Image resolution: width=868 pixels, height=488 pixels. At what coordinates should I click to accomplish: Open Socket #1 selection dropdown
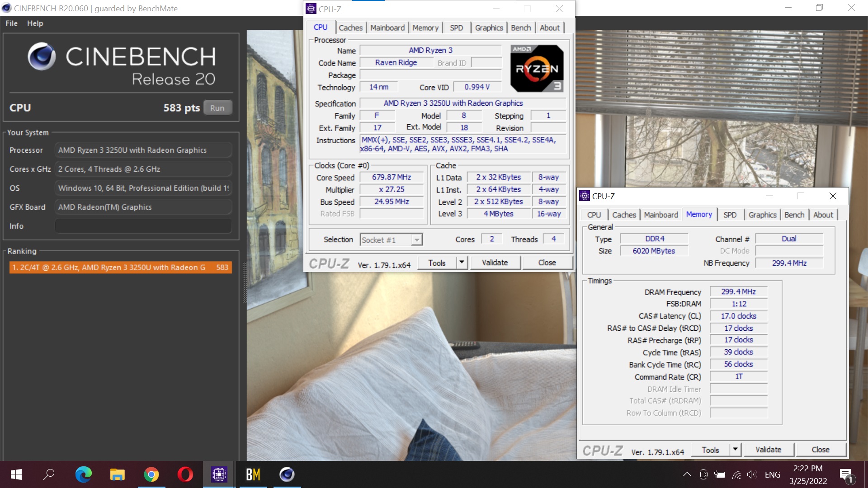click(392, 240)
